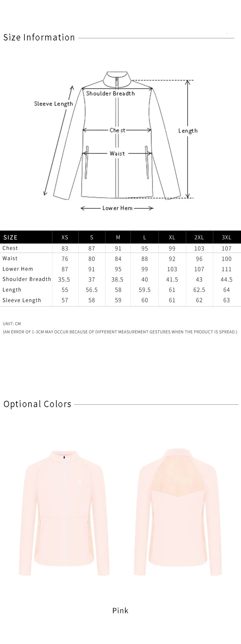This screenshot has height=644, width=241.
Task: Click the Length label beside diagram
Action: 188,131
